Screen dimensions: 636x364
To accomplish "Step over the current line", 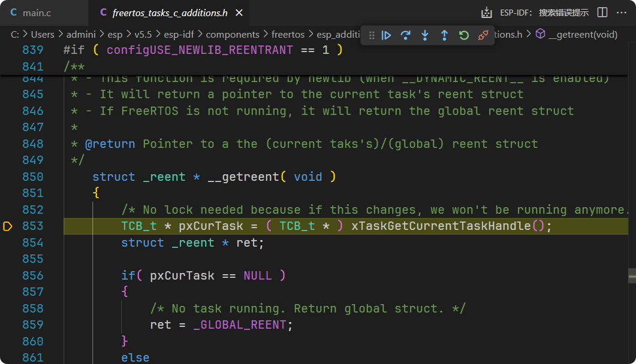I will (406, 36).
